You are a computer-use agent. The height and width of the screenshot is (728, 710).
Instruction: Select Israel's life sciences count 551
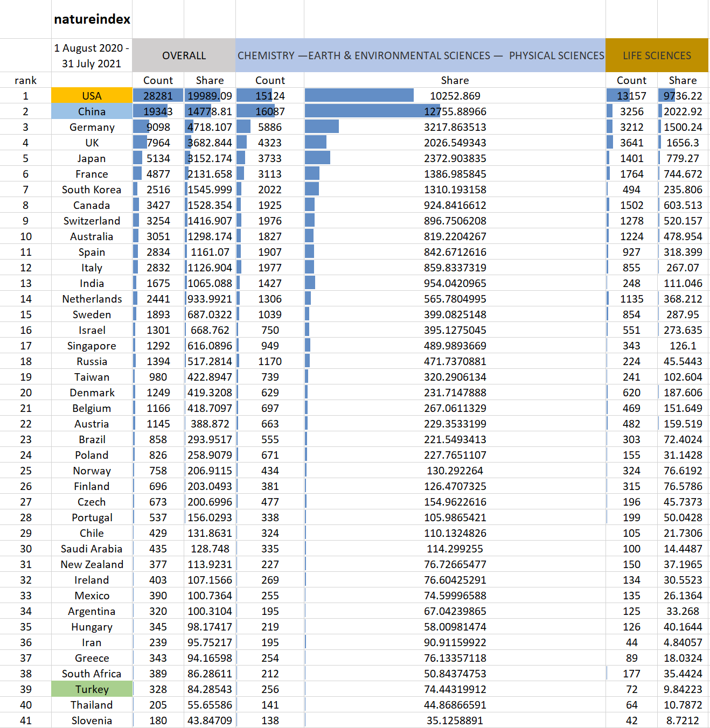click(x=632, y=330)
